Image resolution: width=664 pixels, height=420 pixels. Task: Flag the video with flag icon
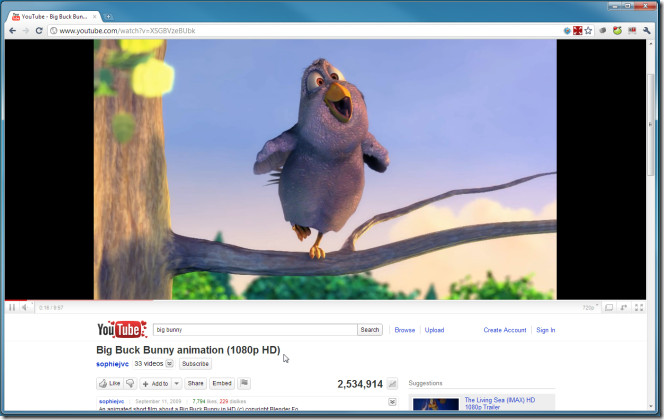tap(244, 384)
